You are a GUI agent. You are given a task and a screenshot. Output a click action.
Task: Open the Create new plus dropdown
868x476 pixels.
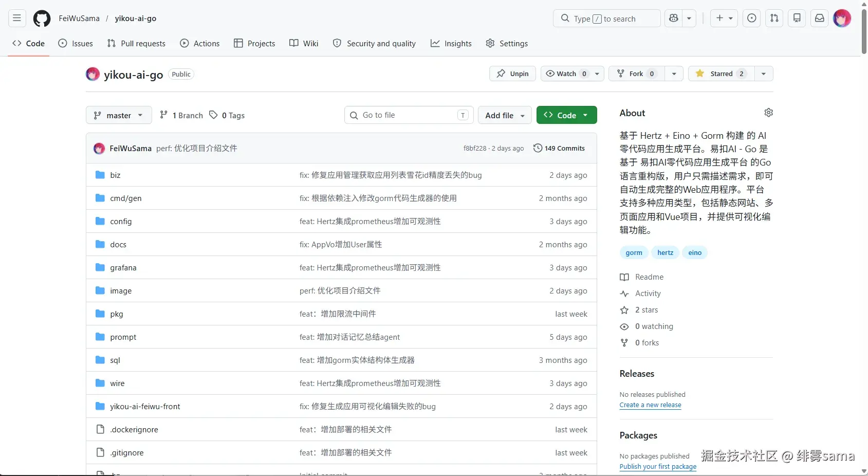(x=724, y=19)
